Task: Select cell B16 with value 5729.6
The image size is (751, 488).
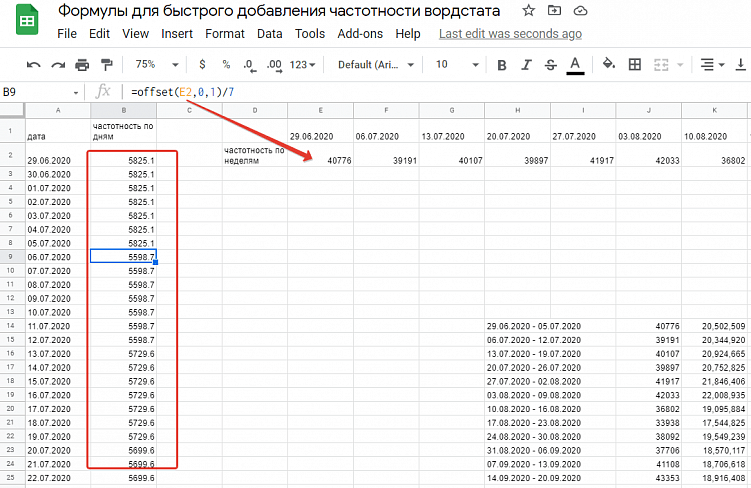Action: pyautogui.click(x=124, y=353)
